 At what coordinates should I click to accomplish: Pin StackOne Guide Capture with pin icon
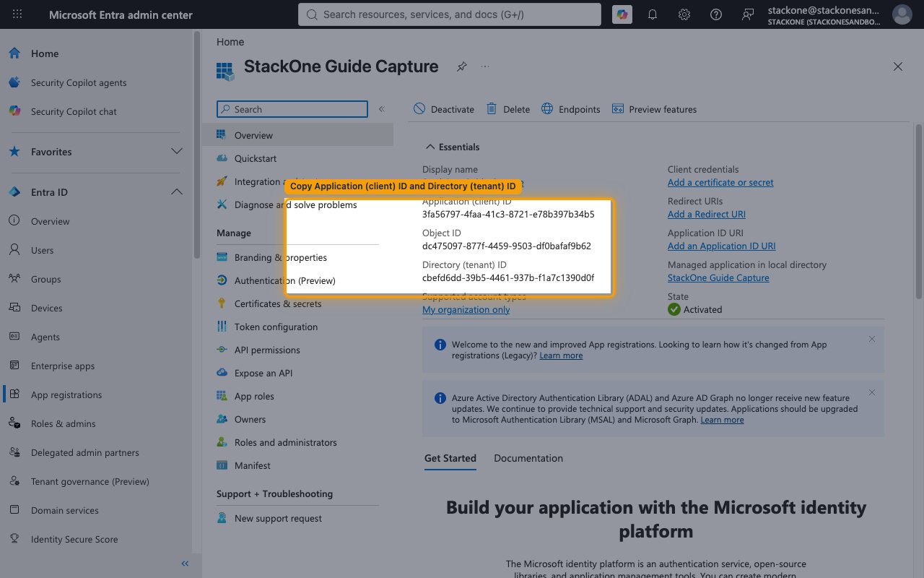[461, 66]
